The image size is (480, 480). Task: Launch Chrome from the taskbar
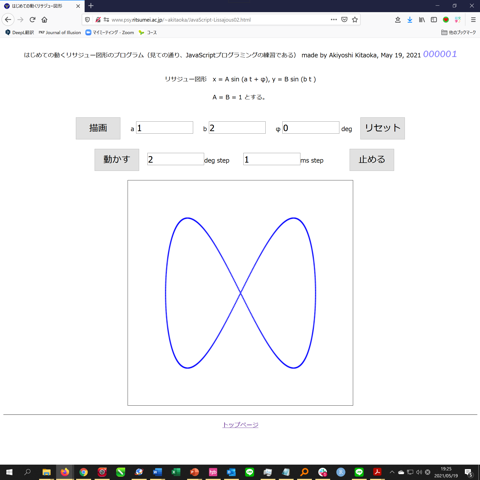(x=83, y=472)
